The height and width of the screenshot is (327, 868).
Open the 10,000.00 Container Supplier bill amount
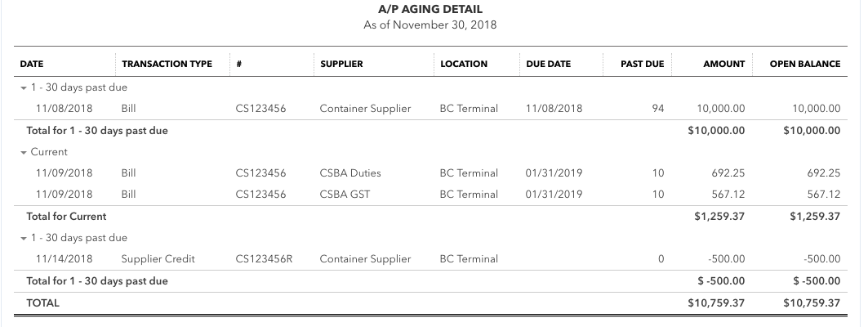pyautogui.click(x=720, y=109)
